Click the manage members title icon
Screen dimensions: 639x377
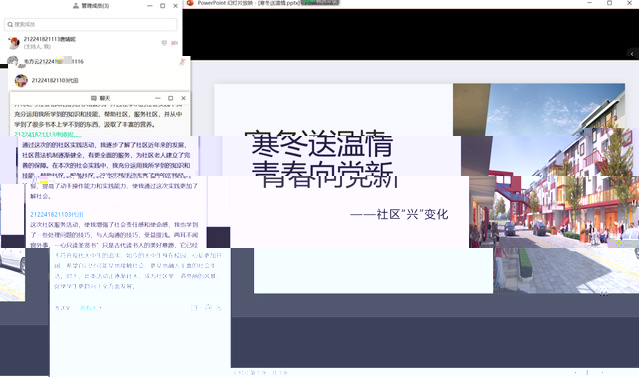[76, 6]
